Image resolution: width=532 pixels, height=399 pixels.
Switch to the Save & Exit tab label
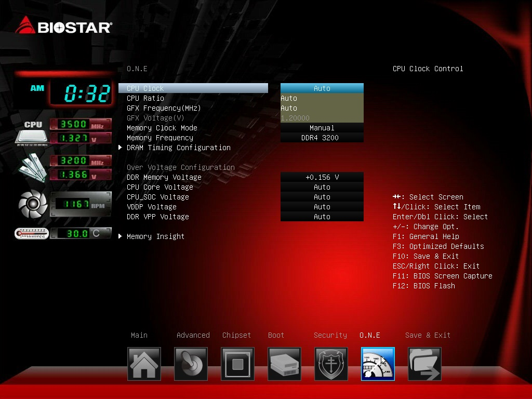point(428,335)
